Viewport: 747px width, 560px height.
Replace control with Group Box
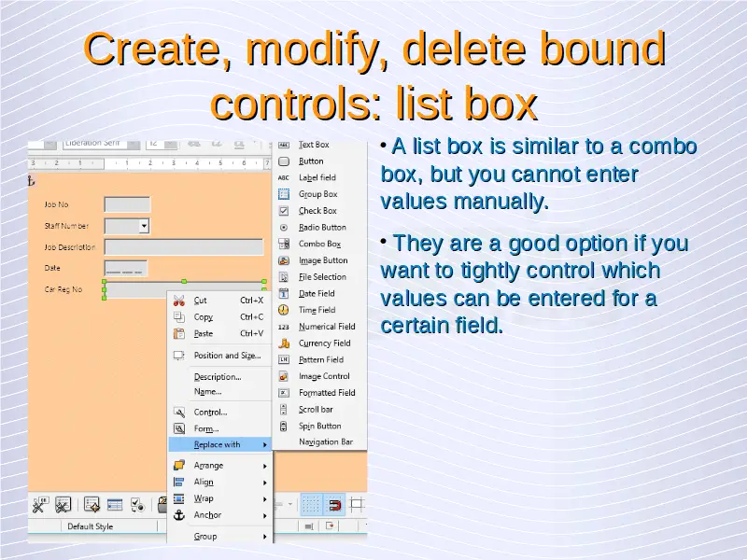point(319,194)
